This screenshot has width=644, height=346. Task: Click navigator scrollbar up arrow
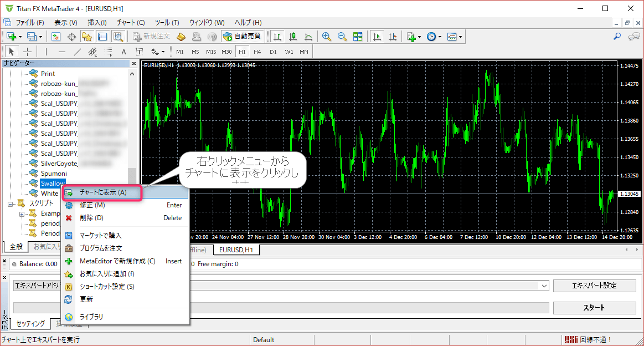(x=132, y=74)
